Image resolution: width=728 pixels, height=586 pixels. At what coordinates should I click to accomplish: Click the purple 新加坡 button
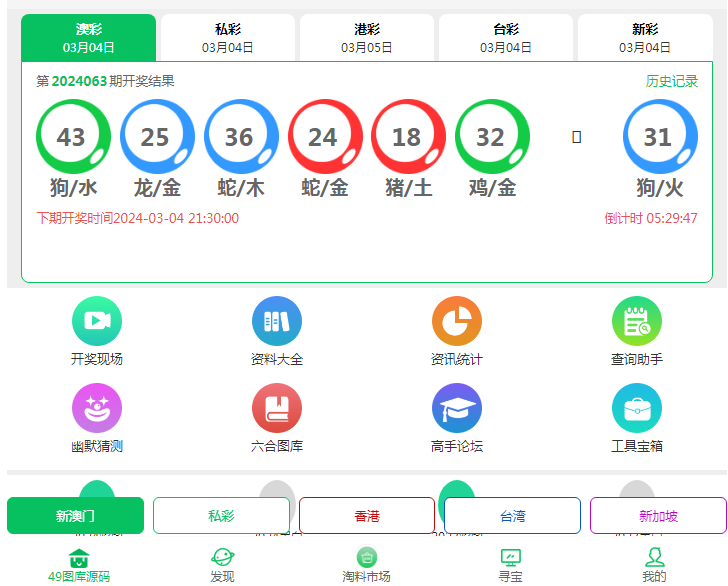[658, 515]
